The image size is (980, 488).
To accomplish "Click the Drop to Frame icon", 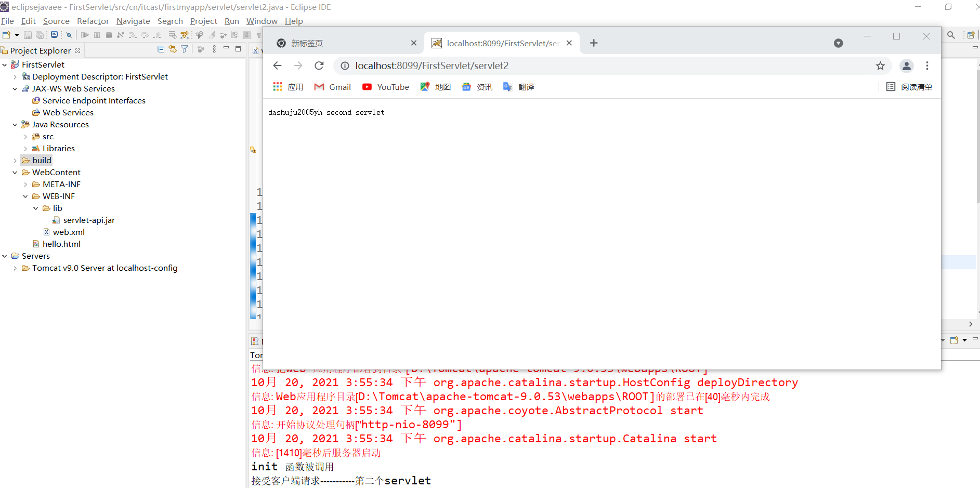I will (172, 35).
